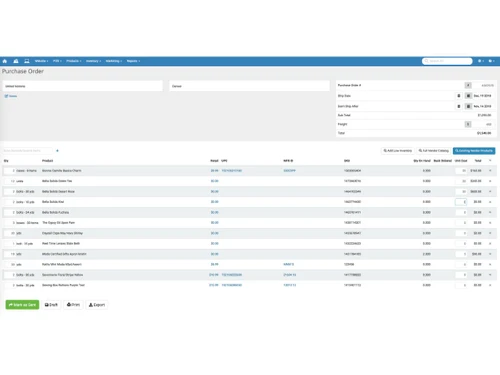The image size is (500, 375).
Task: Edit quantity for Bella Solids Desert Rose
Action: [x=10, y=192]
